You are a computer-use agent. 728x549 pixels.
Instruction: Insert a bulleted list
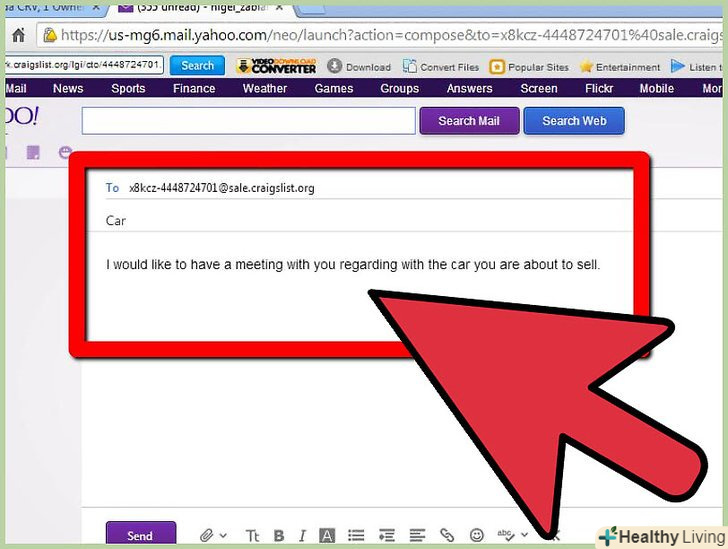click(x=356, y=536)
